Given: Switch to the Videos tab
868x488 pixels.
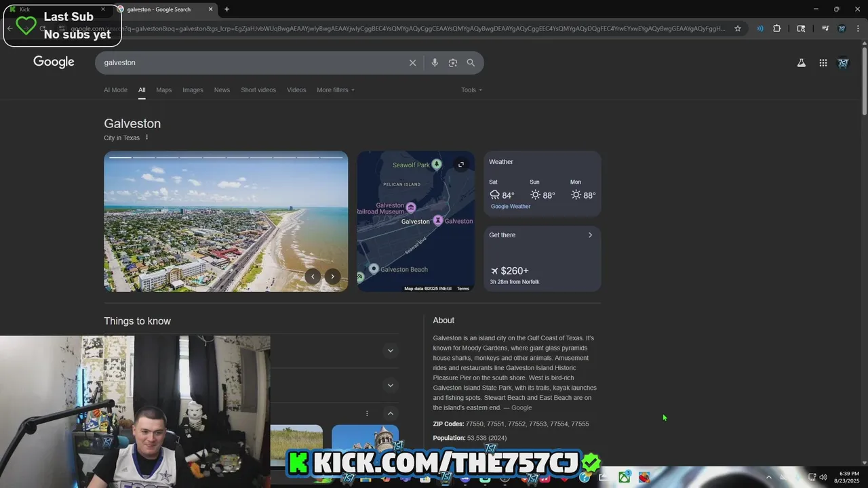Looking at the screenshot, I should click(296, 90).
